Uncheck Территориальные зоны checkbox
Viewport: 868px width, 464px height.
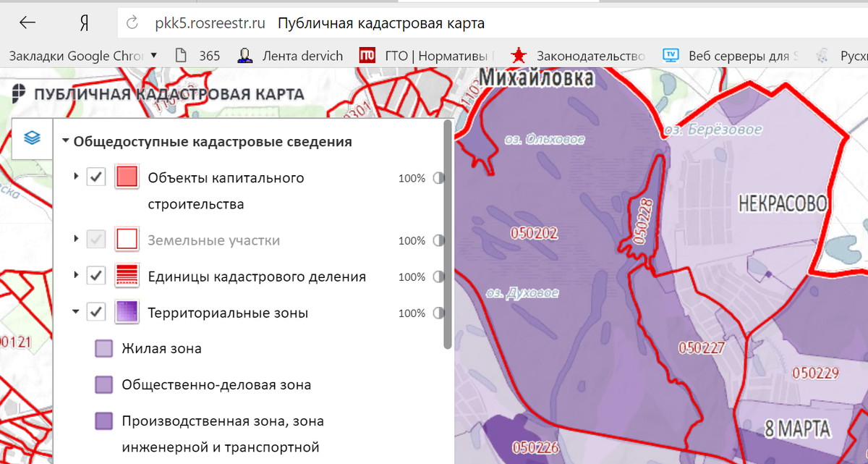coord(97,312)
